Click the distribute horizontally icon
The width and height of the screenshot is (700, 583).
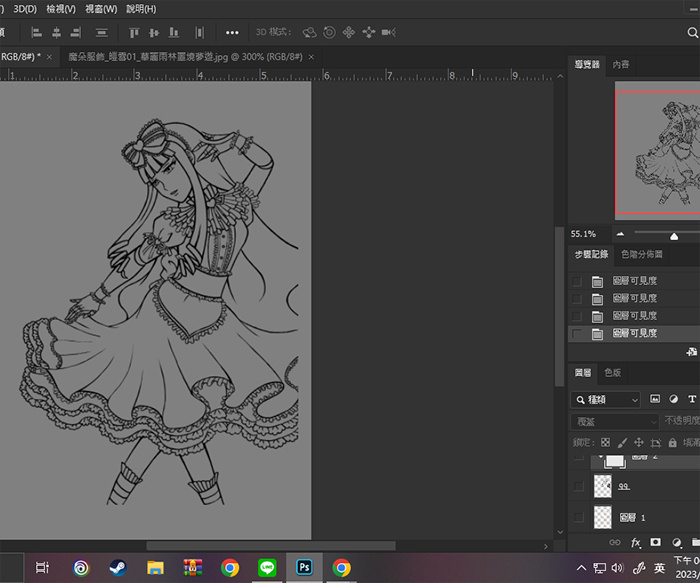click(x=200, y=33)
